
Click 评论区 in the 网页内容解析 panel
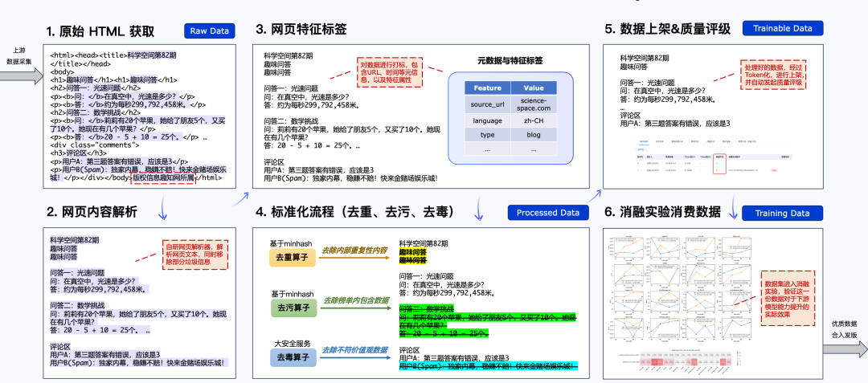pyautogui.click(x=60, y=347)
